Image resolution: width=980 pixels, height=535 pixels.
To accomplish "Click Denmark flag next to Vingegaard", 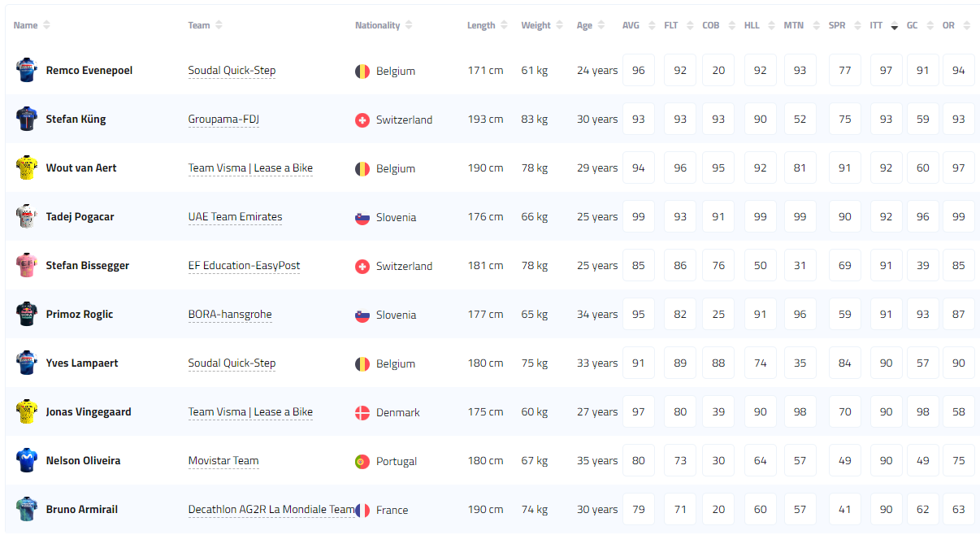I will [362, 413].
